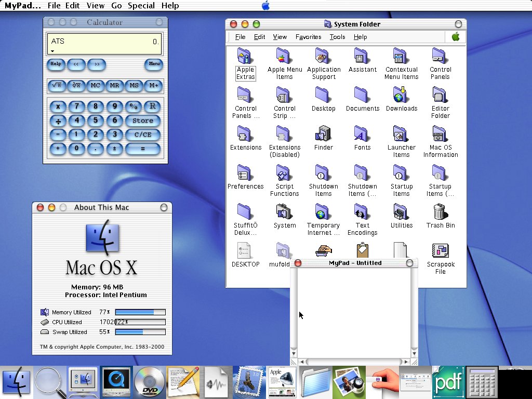The height and width of the screenshot is (399, 532).
Task: Click the green apple icon in System Folder
Action: tap(456, 37)
